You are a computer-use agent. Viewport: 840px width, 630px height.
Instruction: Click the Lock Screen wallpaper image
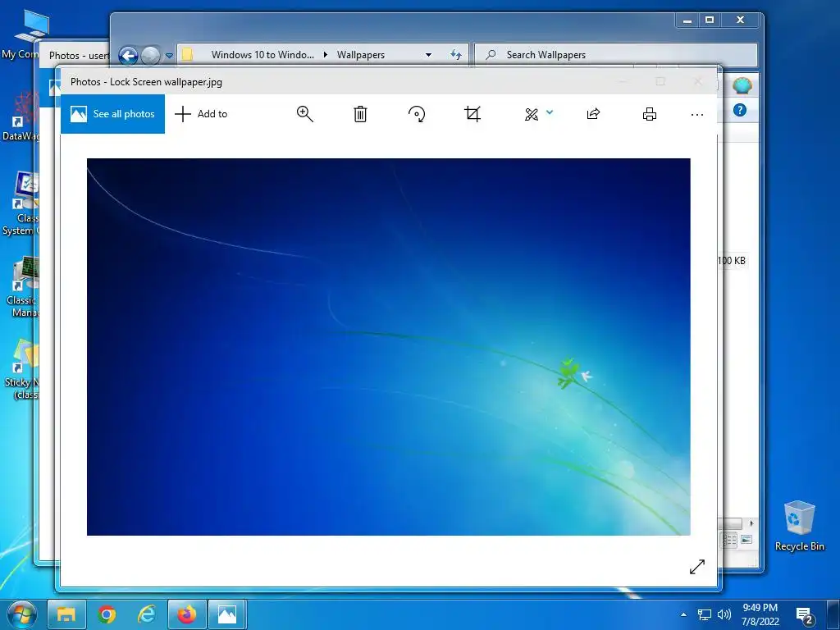click(x=388, y=347)
